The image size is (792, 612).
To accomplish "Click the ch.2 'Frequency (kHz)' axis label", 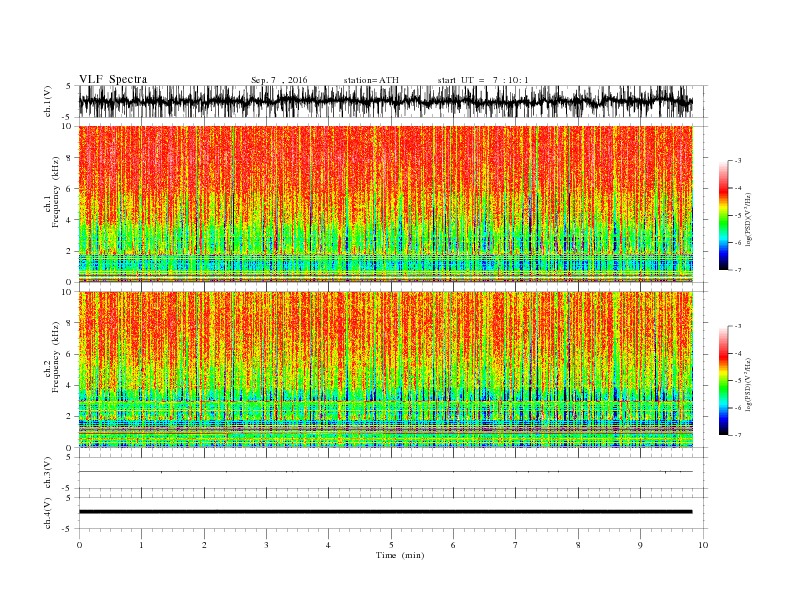I will [x=56, y=358].
